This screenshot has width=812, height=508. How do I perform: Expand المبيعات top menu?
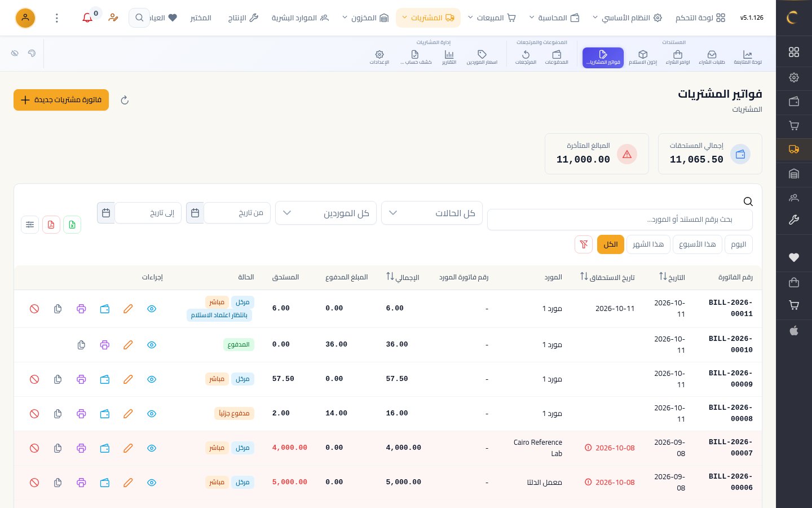click(x=492, y=18)
